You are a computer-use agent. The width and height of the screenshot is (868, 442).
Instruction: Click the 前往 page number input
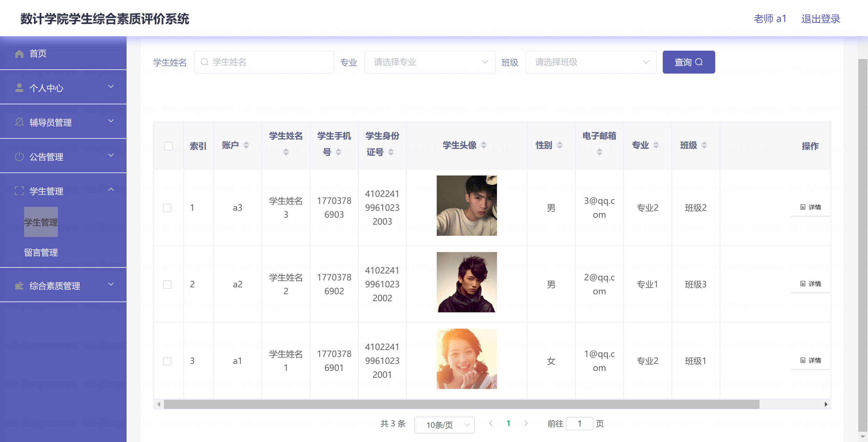579,423
